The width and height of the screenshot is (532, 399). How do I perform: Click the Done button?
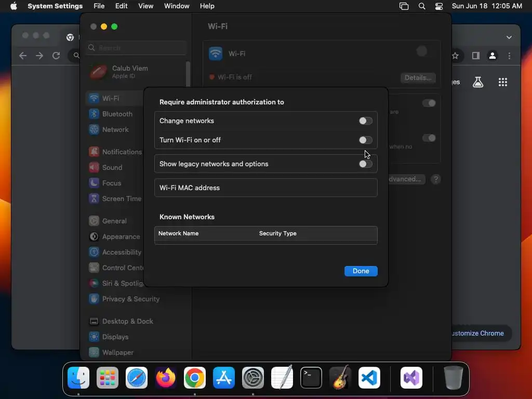point(361,271)
